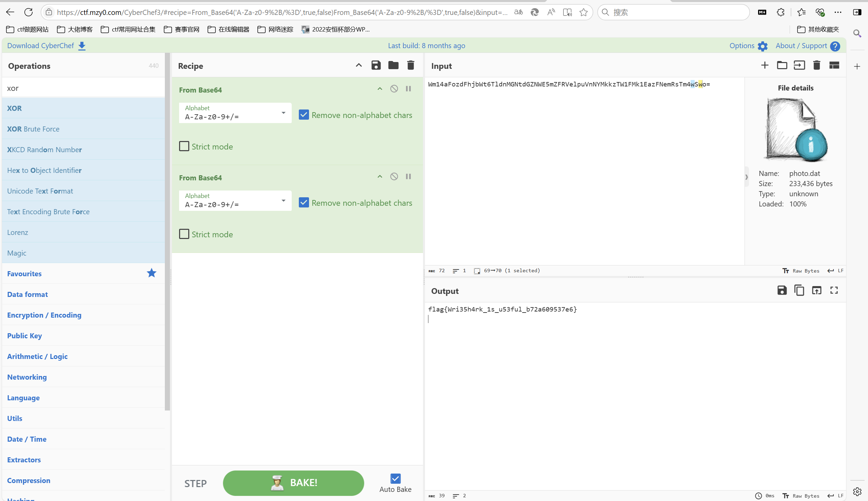The height and width of the screenshot is (501, 868).
Task: Enable Strict mode in first From Base64
Action: tap(184, 146)
